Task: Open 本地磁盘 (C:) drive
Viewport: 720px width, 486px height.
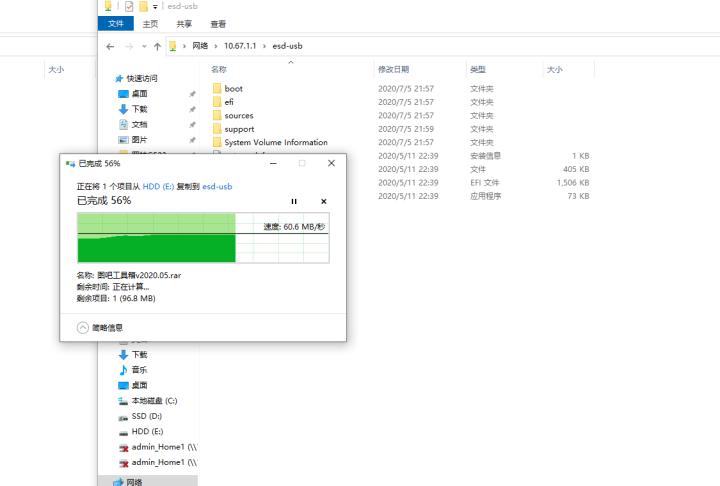Action: pyautogui.click(x=152, y=400)
